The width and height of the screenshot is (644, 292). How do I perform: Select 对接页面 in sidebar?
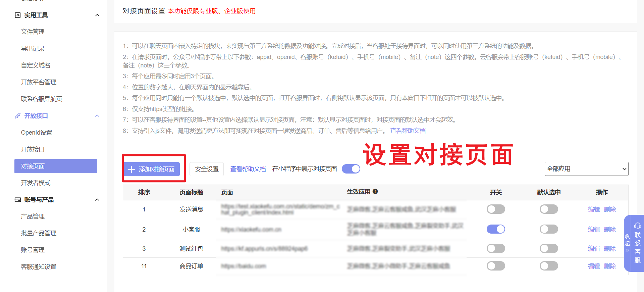56,166
